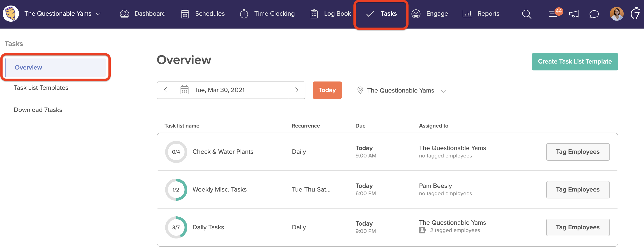Click tagged employees icon in Daily Tasks row
The image size is (644, 250).
[x=423, y=230]
